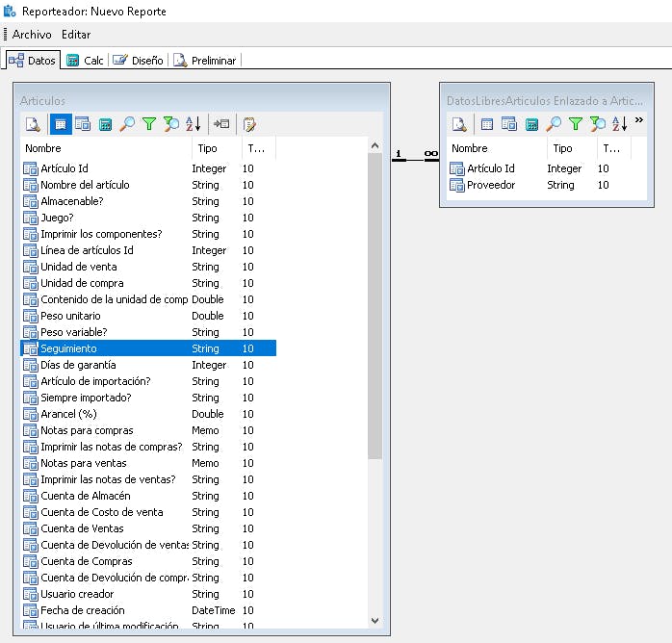The image size is (672, 643).
Task: Click scroll down arrow in Artículos list
Action: pyautogui.click(x=375, y=621)
